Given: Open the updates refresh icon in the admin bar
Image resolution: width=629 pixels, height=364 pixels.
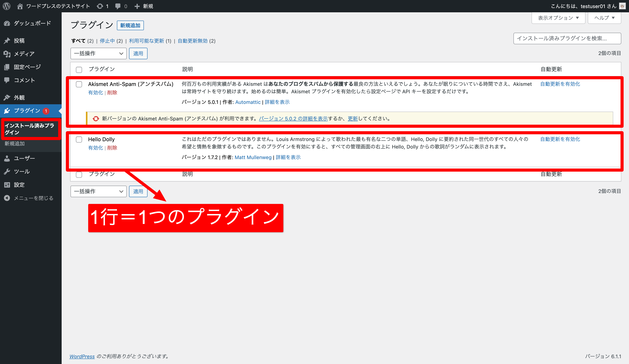Looking at the screenshot, I should [100, 6].
